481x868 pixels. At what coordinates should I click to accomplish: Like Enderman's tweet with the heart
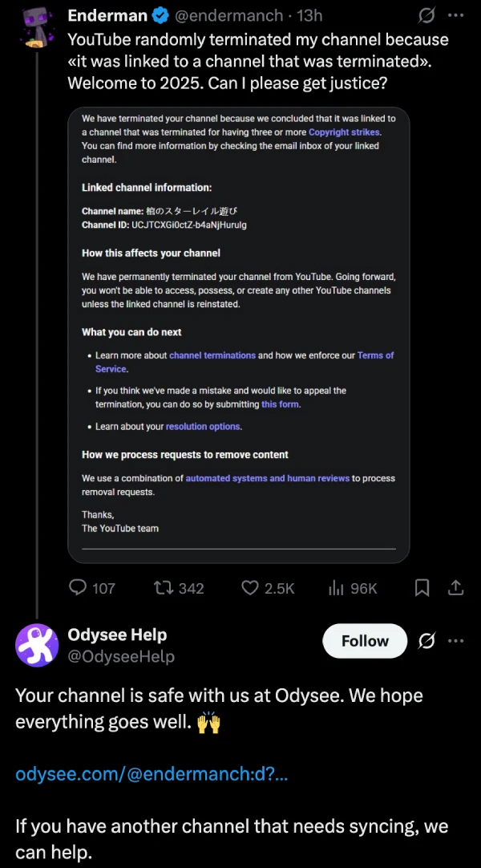coord(250,588)
